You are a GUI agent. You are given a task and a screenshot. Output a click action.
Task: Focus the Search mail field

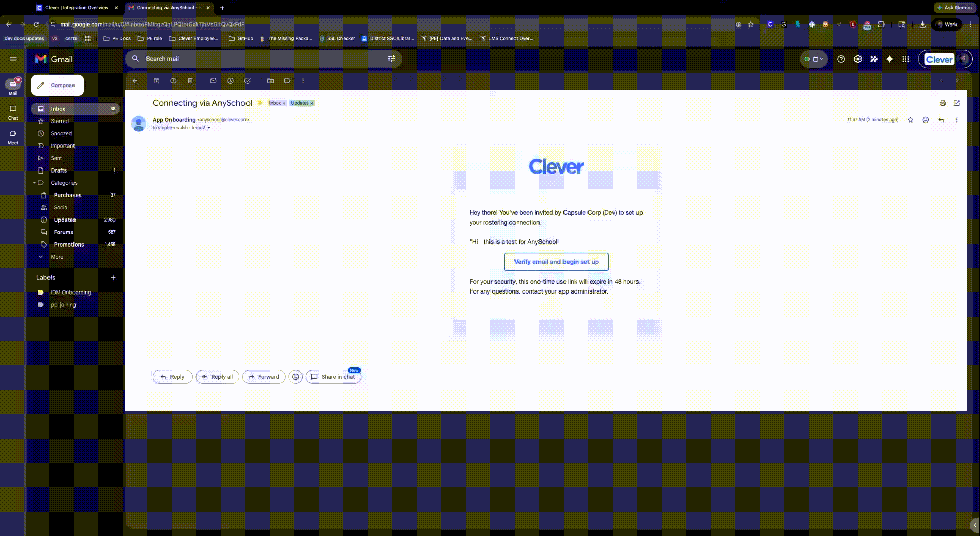coord(263,59)
